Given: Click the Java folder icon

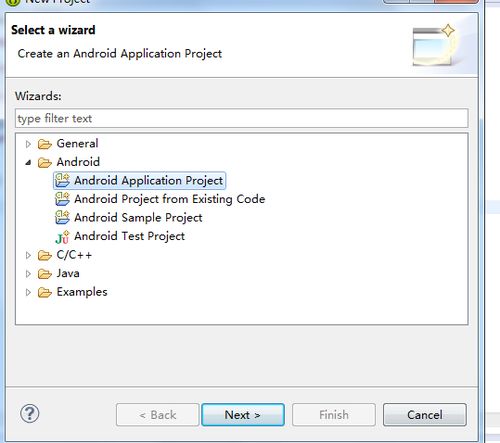Looking at the screenshot, I should click(x=45, y=274).
